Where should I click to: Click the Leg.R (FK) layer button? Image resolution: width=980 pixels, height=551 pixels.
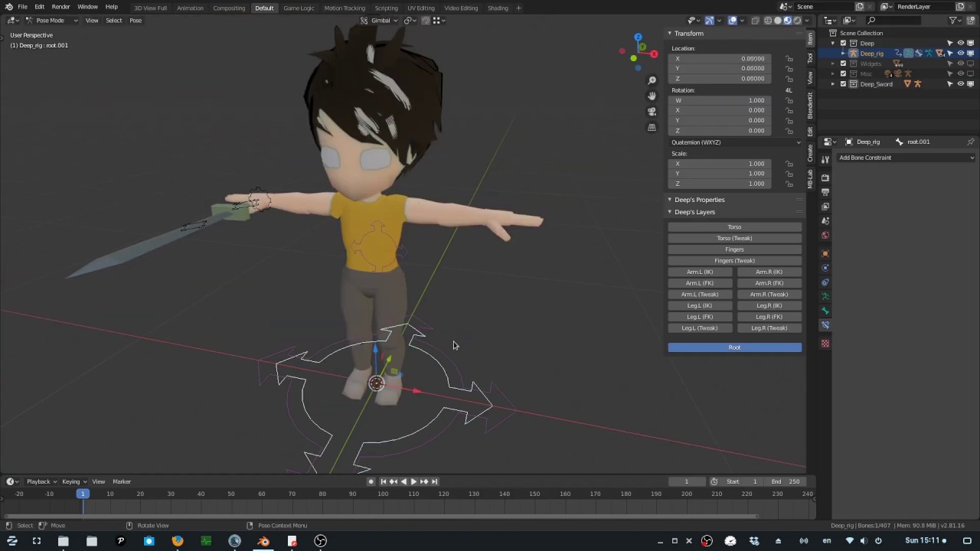769,317
